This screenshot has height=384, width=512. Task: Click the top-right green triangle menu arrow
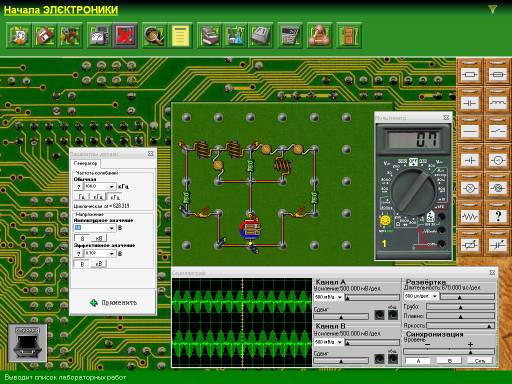coord(492,9)
